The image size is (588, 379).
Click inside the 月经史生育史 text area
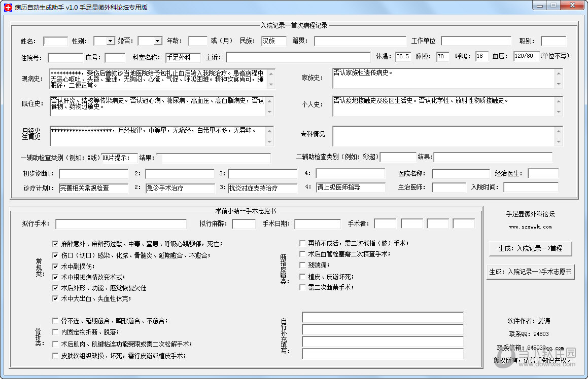pyautogui.click(x=157, y=136)
